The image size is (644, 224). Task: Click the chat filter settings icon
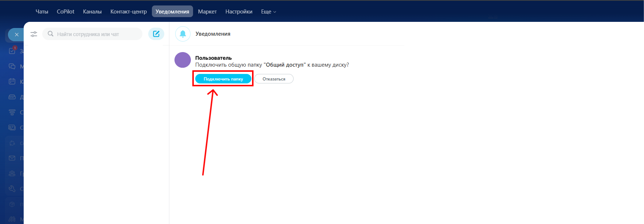click(34, 34)
